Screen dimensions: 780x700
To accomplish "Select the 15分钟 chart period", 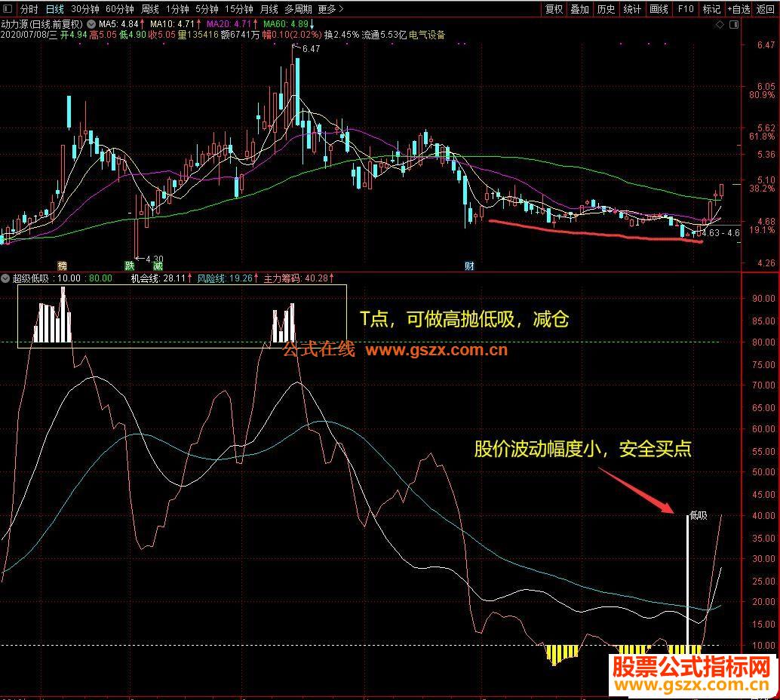I will click(239, 9).
